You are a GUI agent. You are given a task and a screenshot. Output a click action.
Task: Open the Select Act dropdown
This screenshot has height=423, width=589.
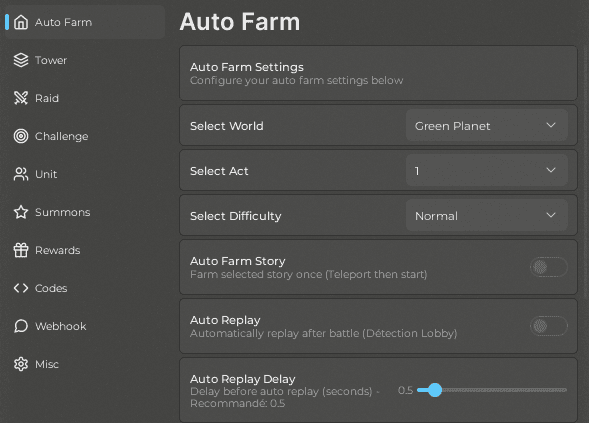pos(487,171)
